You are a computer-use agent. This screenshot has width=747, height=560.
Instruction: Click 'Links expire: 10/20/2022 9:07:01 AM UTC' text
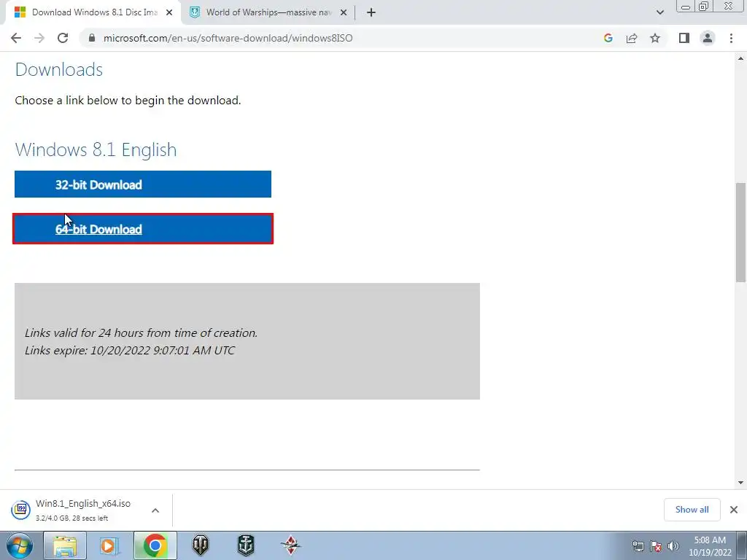tap(130, 351)
